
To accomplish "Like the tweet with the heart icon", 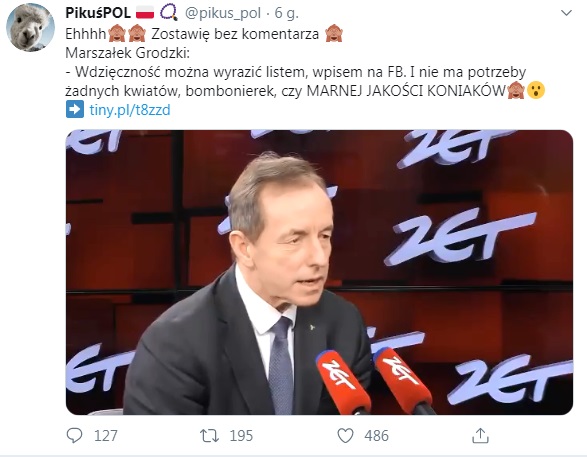I will coord(345,436).
